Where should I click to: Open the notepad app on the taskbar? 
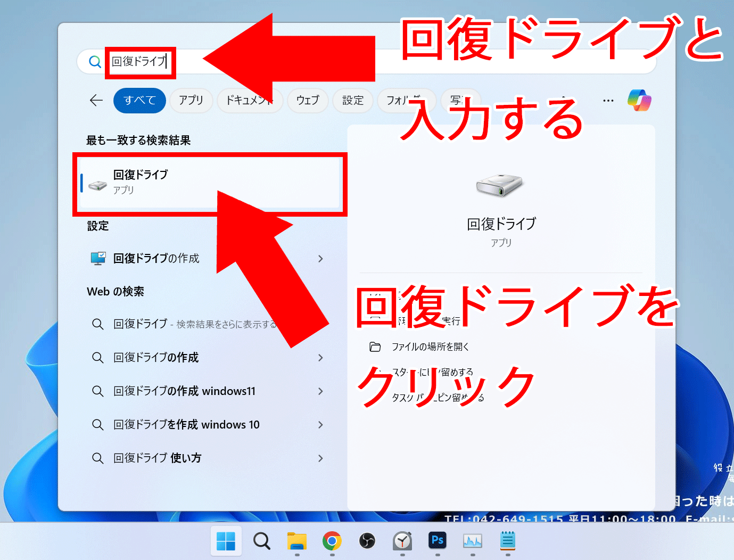(508, 541)
